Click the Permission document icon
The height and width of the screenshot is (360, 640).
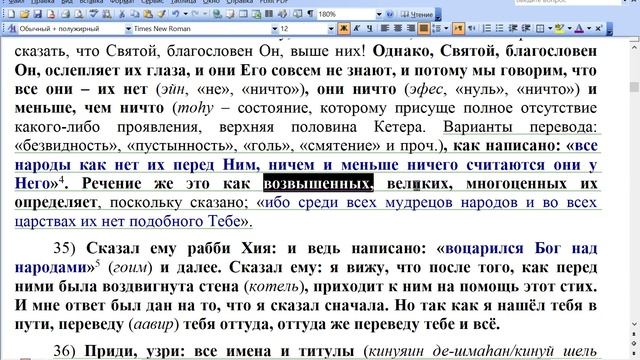[x=51, y=14]
